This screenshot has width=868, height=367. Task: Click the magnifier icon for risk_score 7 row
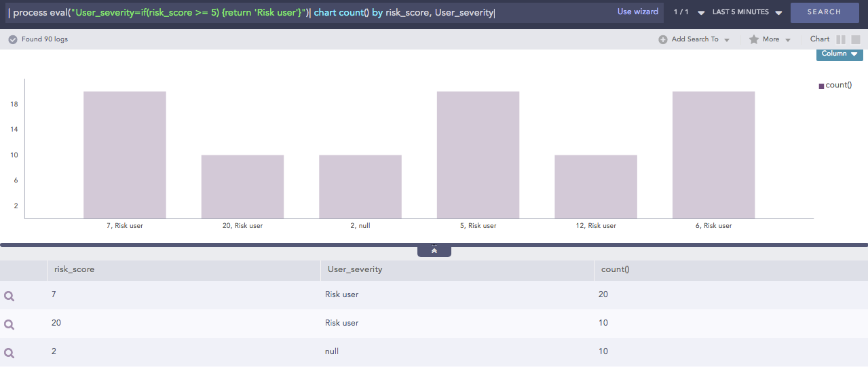coord(10,296)
